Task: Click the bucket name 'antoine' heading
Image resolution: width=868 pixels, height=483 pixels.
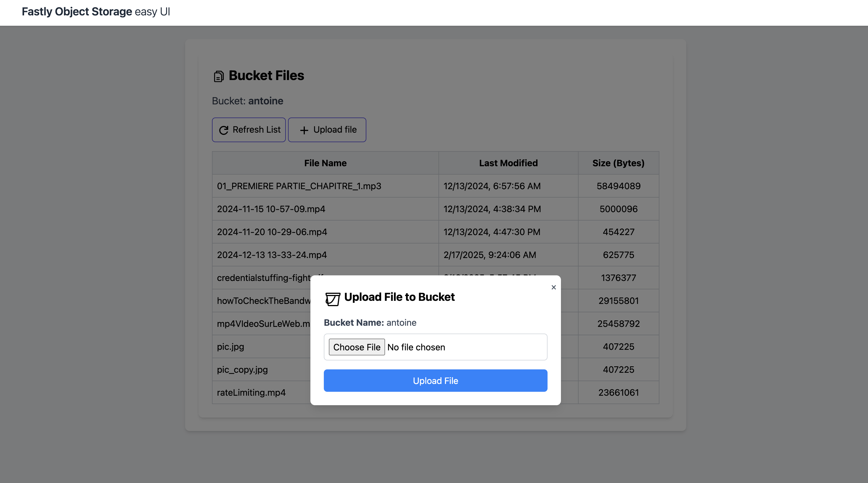Action: pyautogui.click(x=266, y=101)
